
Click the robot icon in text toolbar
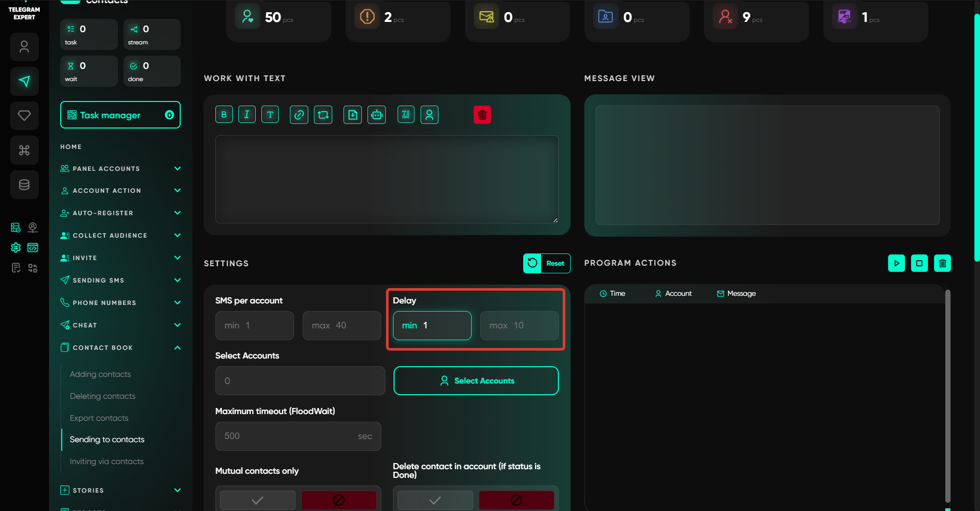coord(377,115)
